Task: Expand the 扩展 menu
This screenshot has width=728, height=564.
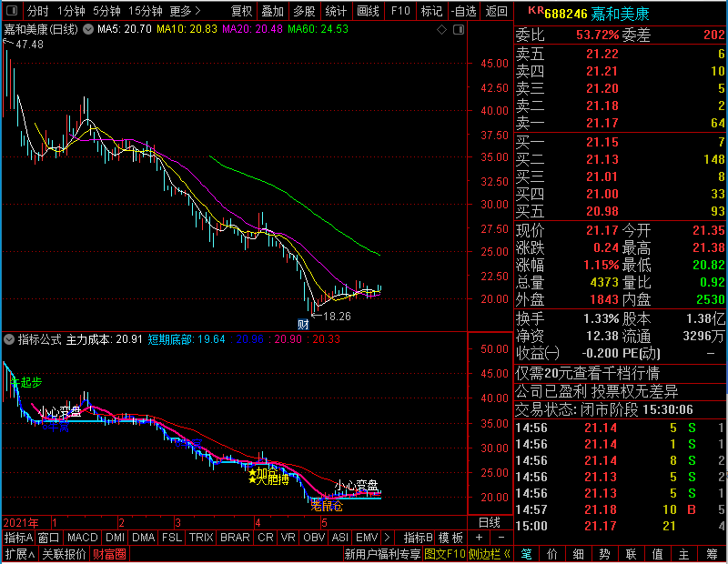Action: [x=20, y=554]
